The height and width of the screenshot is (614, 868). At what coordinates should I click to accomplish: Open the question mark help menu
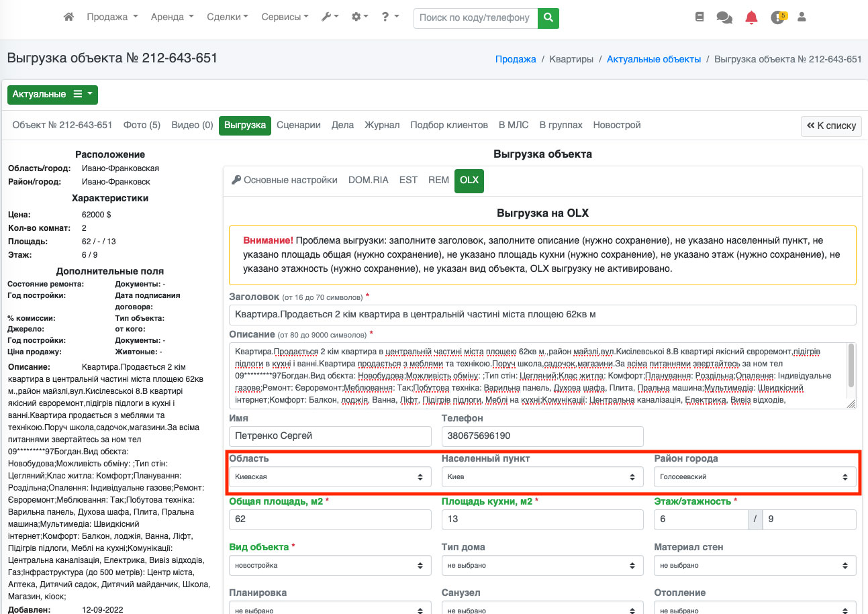390,17
